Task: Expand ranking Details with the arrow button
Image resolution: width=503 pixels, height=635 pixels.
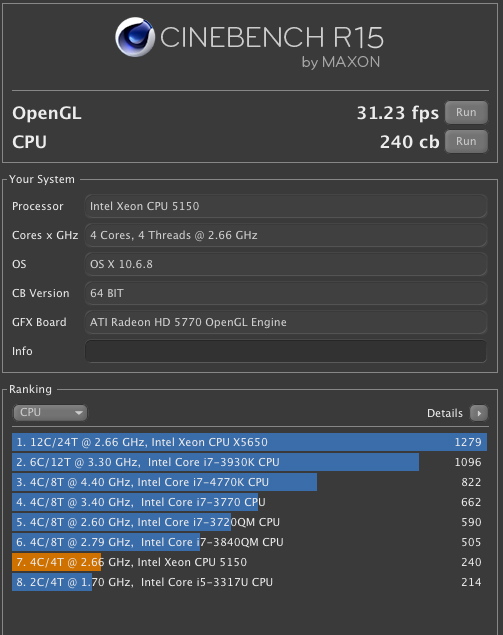Action: 479,413
